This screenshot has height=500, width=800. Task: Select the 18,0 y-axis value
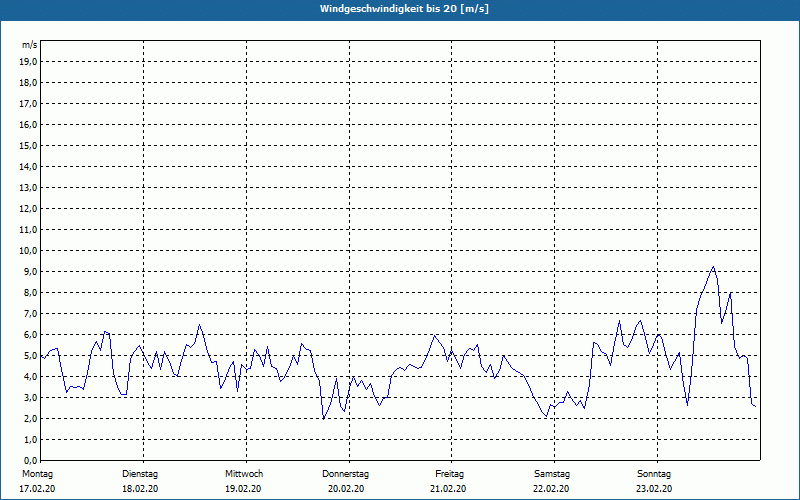28,83
